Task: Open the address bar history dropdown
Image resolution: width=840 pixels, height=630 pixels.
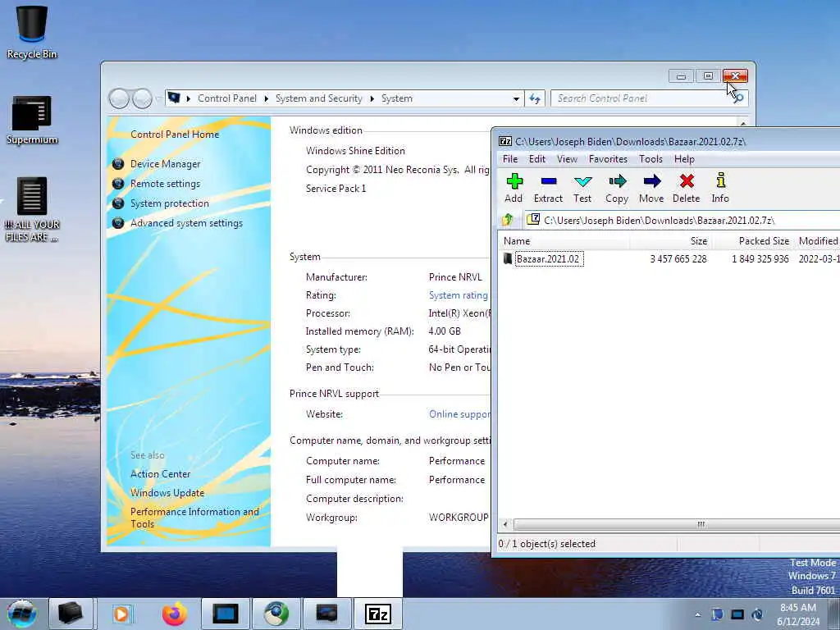Action: tap(516, 98)
